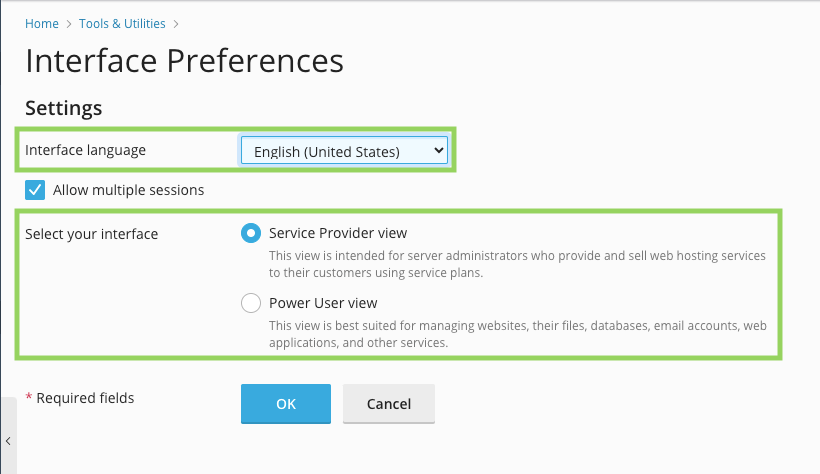Discard the changes with the Cancel button
The width and height of the screenshot is (820, 474).
tap(389, 403)
